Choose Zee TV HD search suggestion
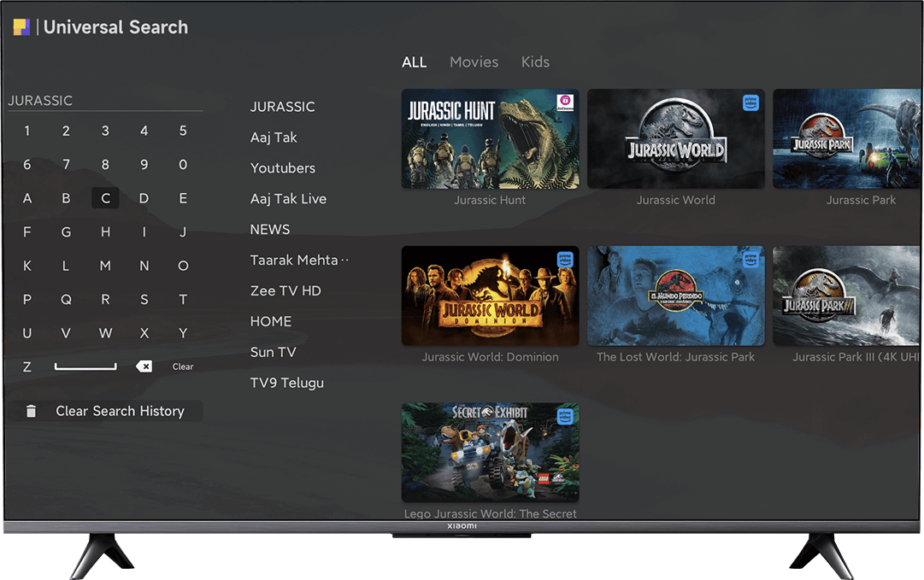Screen dimensions: 924x580 point(285,291)
